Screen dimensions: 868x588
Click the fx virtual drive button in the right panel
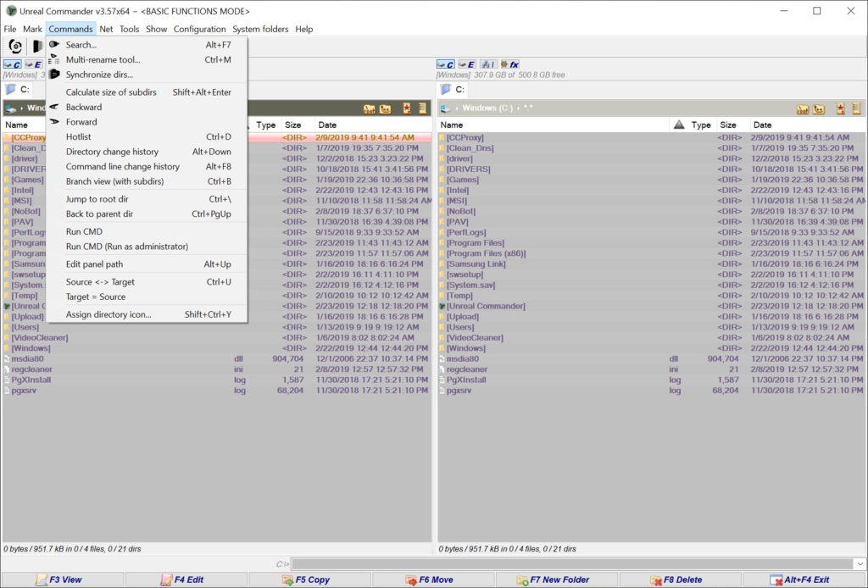coord(509,64)
